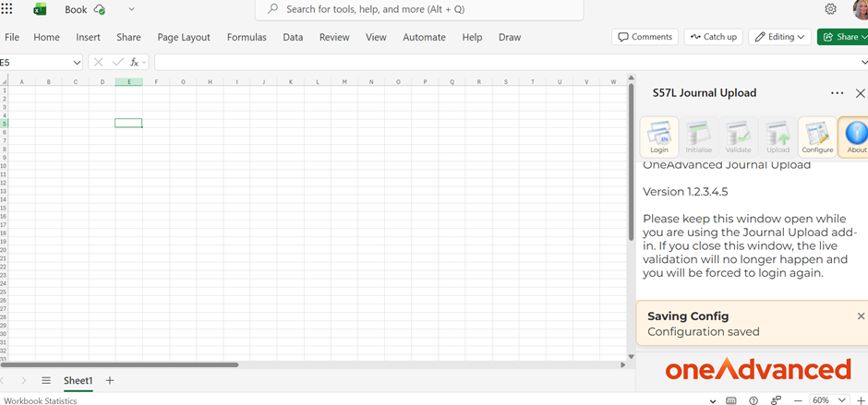Open the app launcher waffle icon

pyautogui.click(x=6, y=9)
